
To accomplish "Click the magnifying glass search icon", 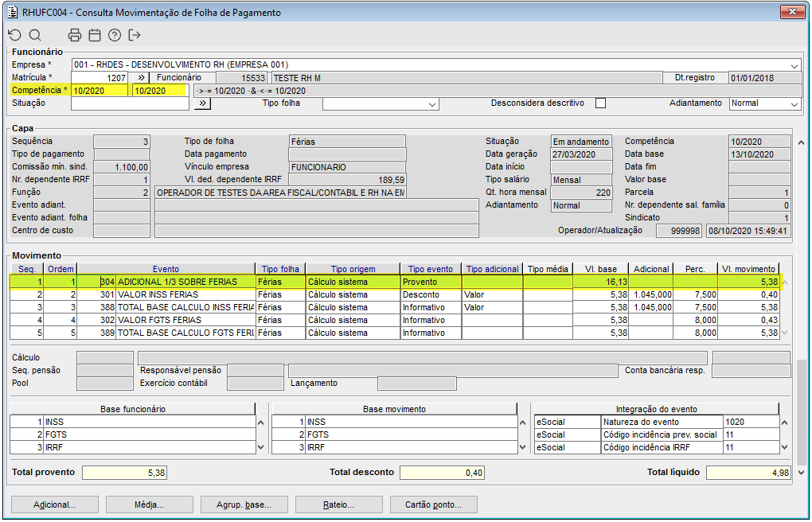I will (x=35, y=35).
